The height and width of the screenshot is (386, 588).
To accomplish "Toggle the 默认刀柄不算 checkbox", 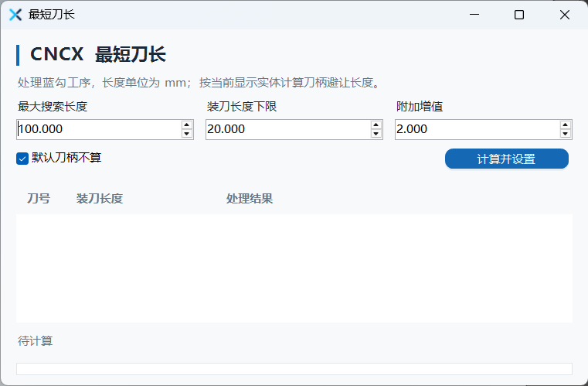I will tap(22, 159).
